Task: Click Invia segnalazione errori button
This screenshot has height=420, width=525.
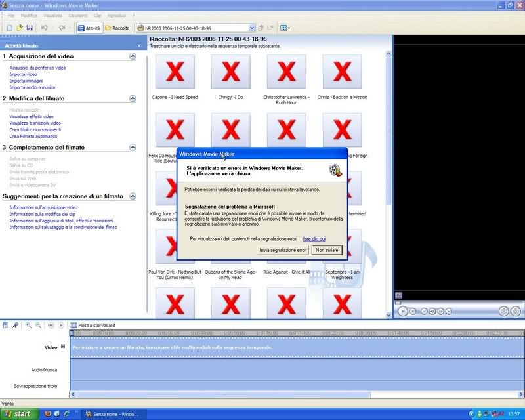Action: 283,250
